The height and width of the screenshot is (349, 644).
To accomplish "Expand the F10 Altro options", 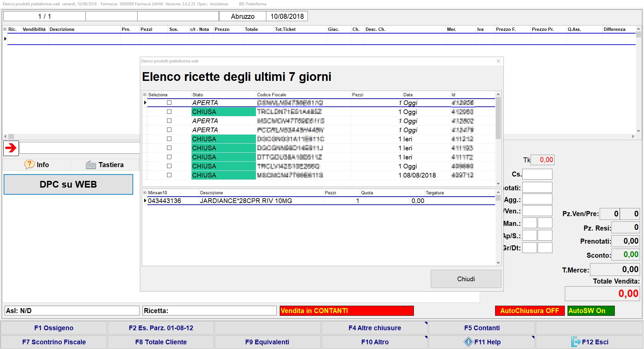I will coord(374,342).
